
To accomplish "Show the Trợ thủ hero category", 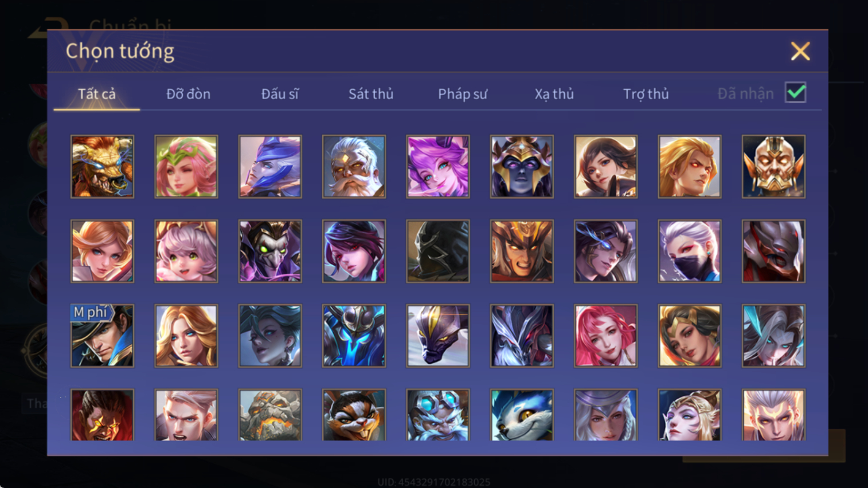I will tap(646, 94).
